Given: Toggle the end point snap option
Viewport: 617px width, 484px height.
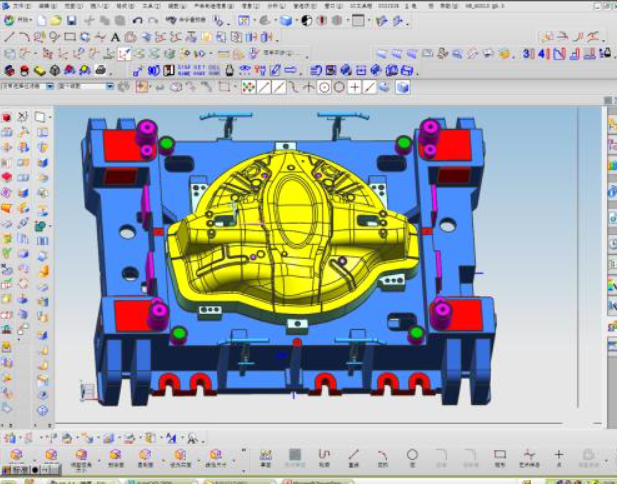Looking at the screenshot, I should 264,87.
